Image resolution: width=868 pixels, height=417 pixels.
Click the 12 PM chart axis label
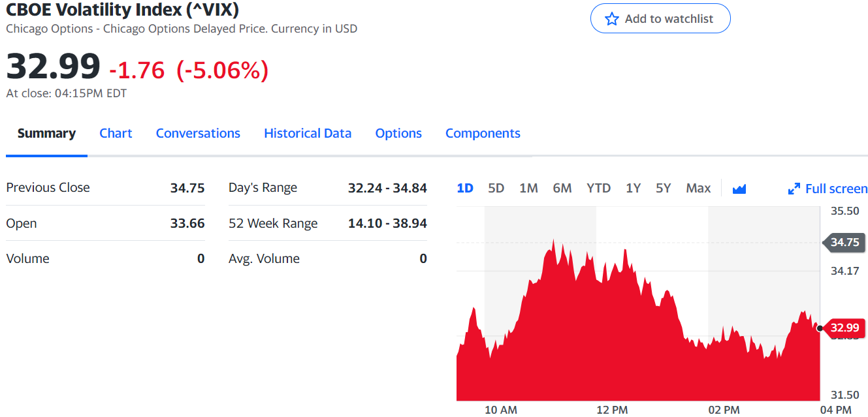tap(612, 410)
